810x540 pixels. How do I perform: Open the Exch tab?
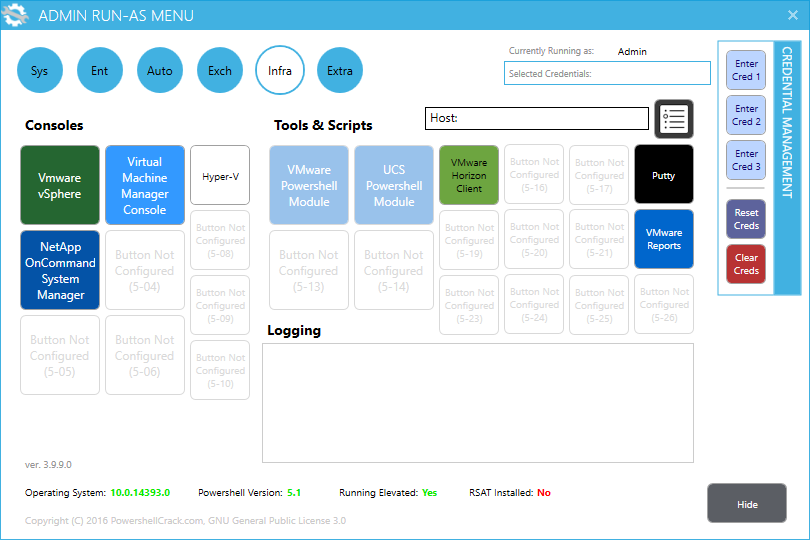tap(220, 70)
